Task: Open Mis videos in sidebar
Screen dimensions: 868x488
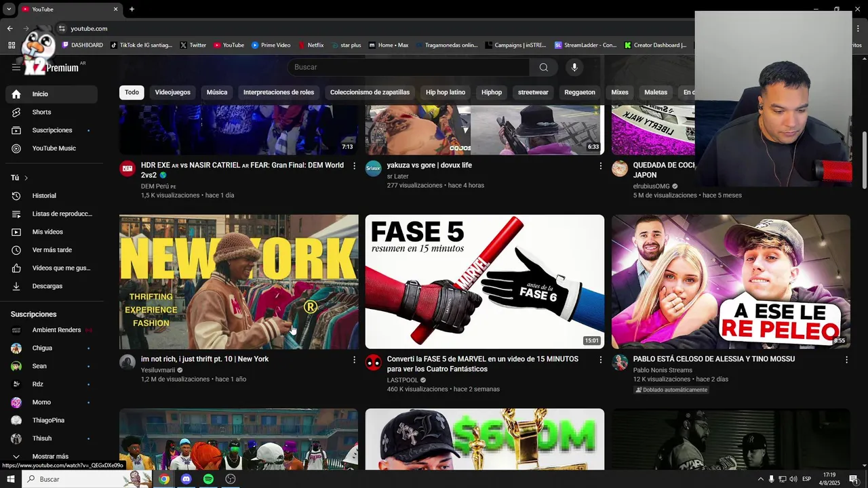Action: [x=52, y=232]
